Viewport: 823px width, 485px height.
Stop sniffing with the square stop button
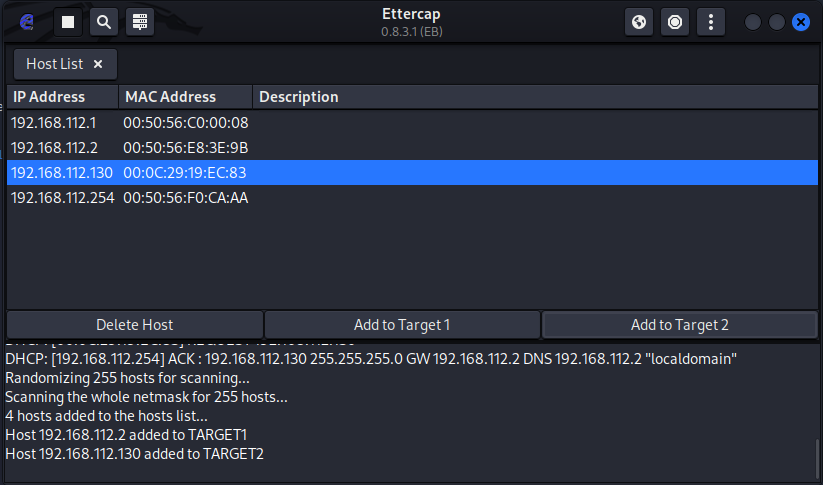68,21
